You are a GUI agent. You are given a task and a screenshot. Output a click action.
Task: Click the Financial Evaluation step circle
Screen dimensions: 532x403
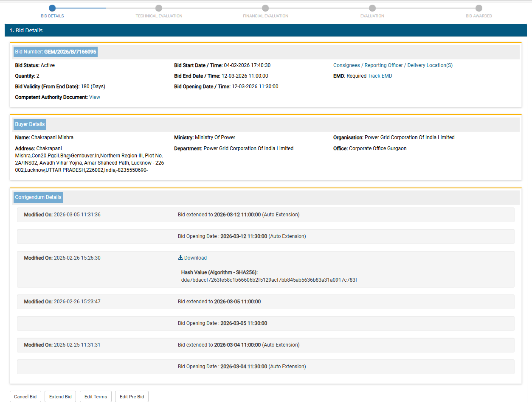click(x=265, y=8)
